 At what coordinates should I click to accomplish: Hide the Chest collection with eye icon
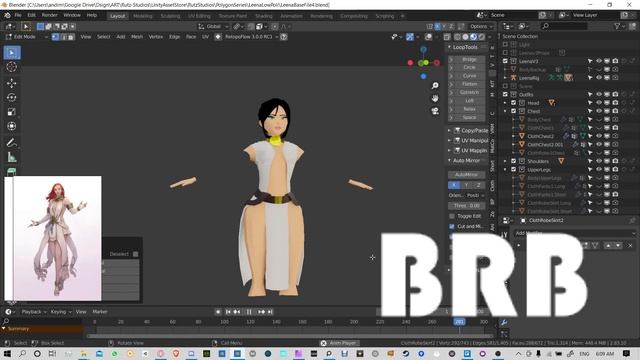[x=599, y=111]
